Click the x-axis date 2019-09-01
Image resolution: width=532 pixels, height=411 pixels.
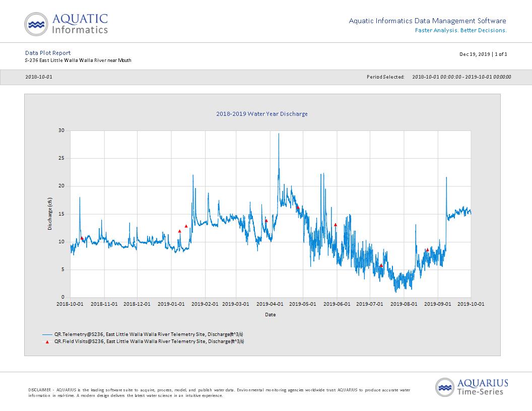(438, 304)
